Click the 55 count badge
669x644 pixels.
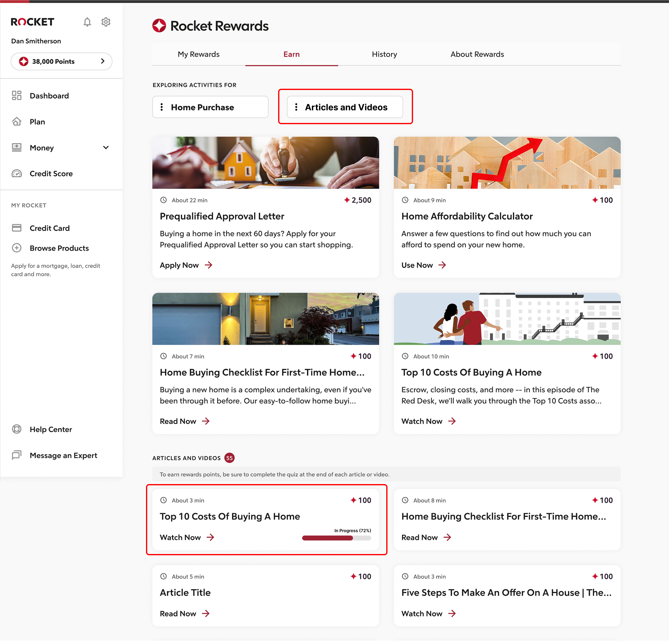tap(229, 458)
